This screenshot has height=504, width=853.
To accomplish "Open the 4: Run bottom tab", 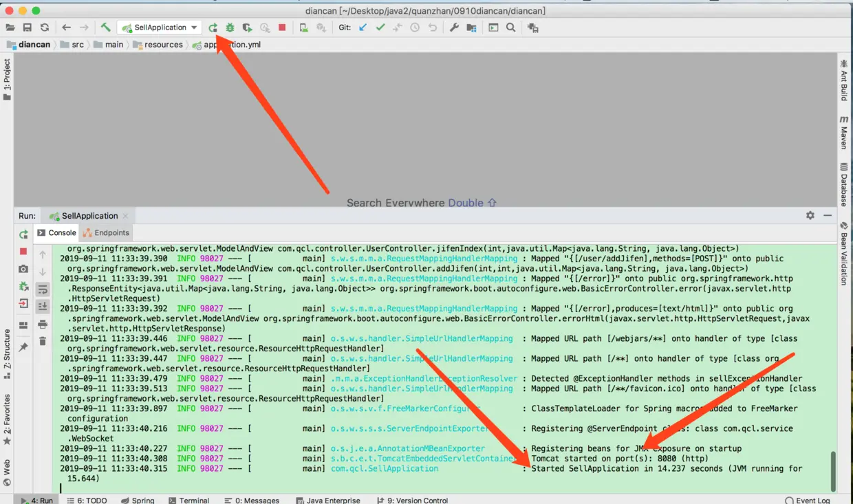I will 37,500.
